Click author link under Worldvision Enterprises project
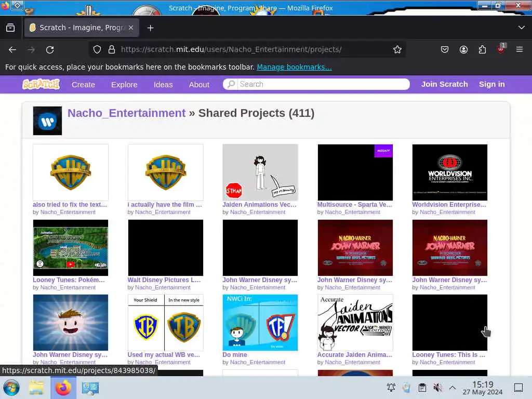The image size is (532, 399). click(x=447, y=212)
